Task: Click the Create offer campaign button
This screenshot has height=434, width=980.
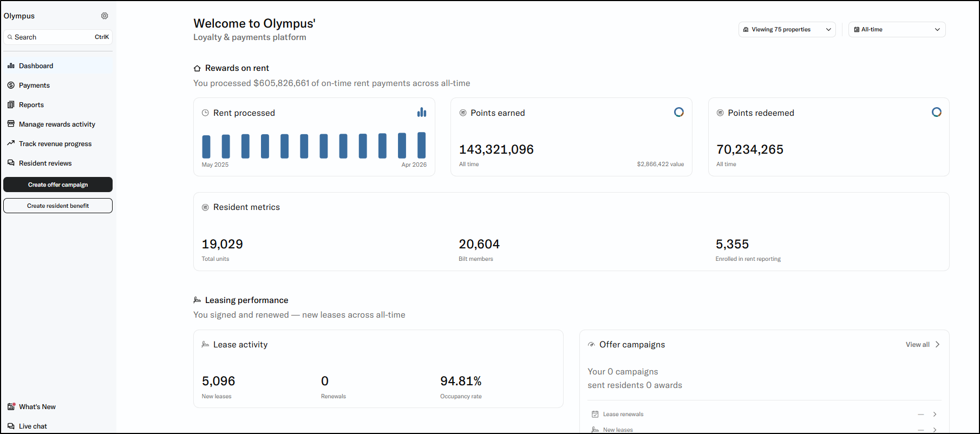Action: [x=58, y=185]
